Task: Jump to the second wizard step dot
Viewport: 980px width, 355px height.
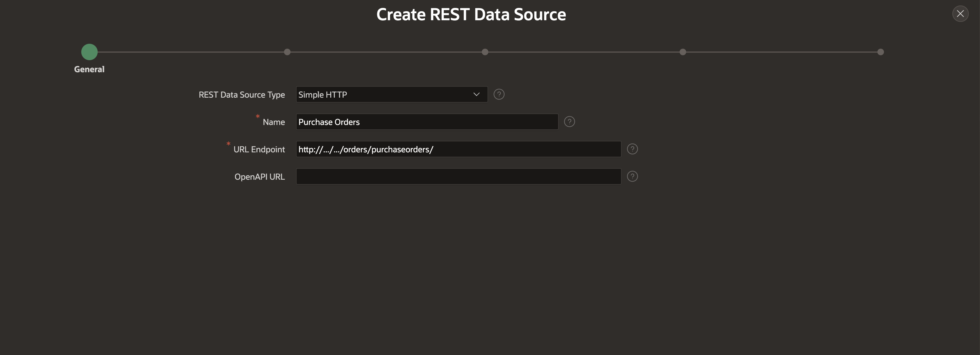Action: click(287, 52)
